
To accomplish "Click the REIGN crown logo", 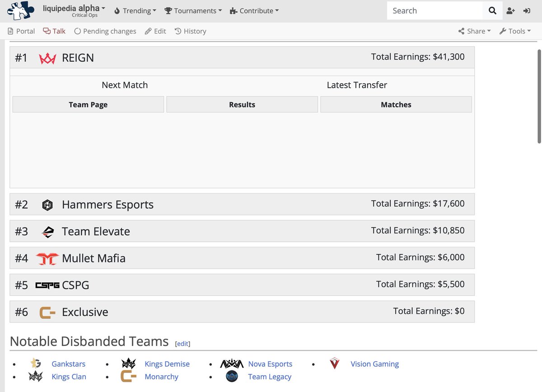I will 47,58.
